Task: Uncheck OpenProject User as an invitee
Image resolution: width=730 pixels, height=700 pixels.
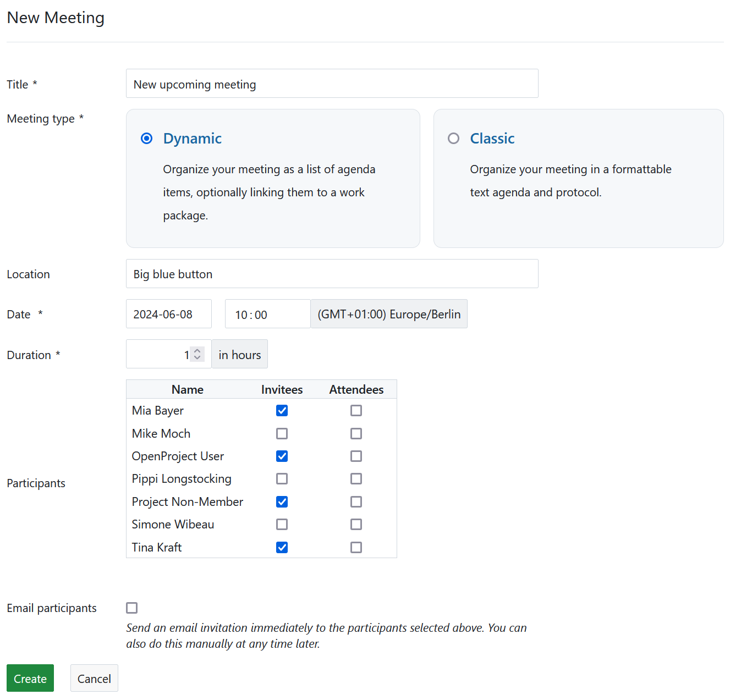Action: (282, 456)
